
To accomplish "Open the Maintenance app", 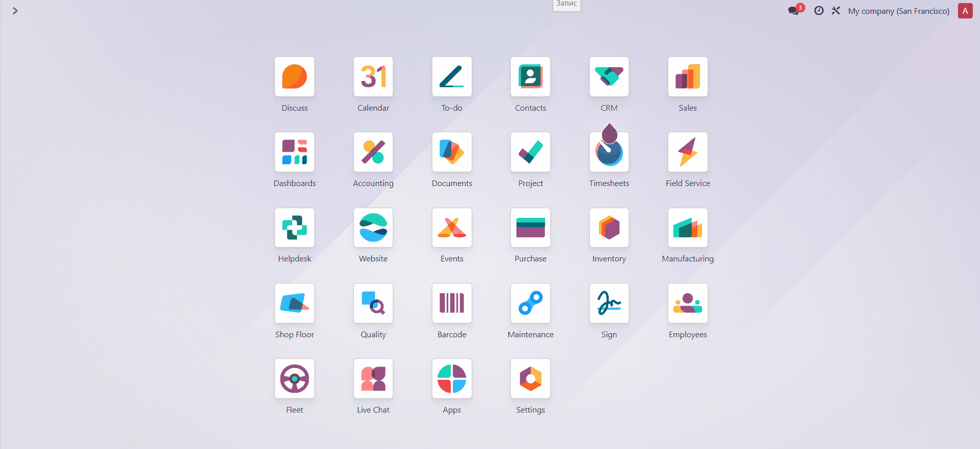I will [x=530, y=303].
